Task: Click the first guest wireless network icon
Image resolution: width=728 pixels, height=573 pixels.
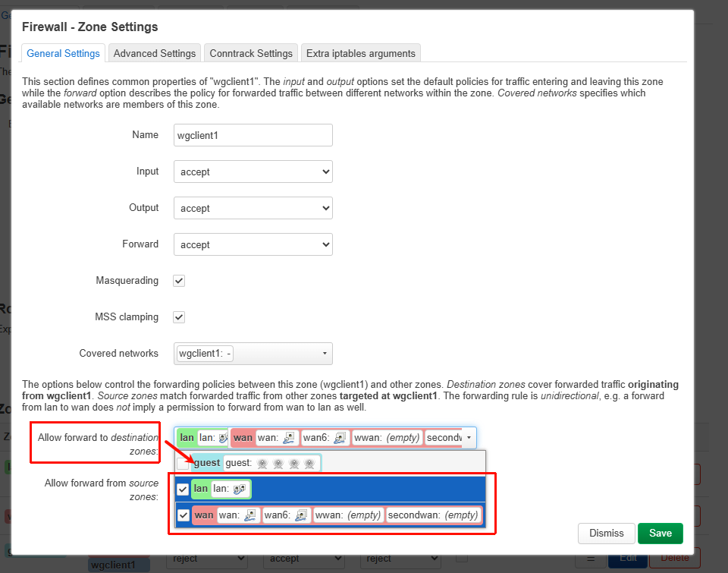Action: [262, 463]
